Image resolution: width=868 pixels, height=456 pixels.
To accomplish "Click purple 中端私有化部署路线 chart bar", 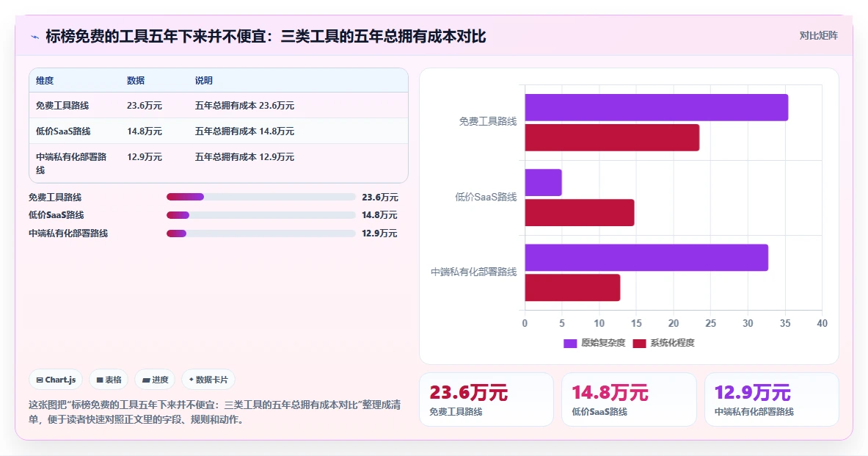I will tap(646, 258).
